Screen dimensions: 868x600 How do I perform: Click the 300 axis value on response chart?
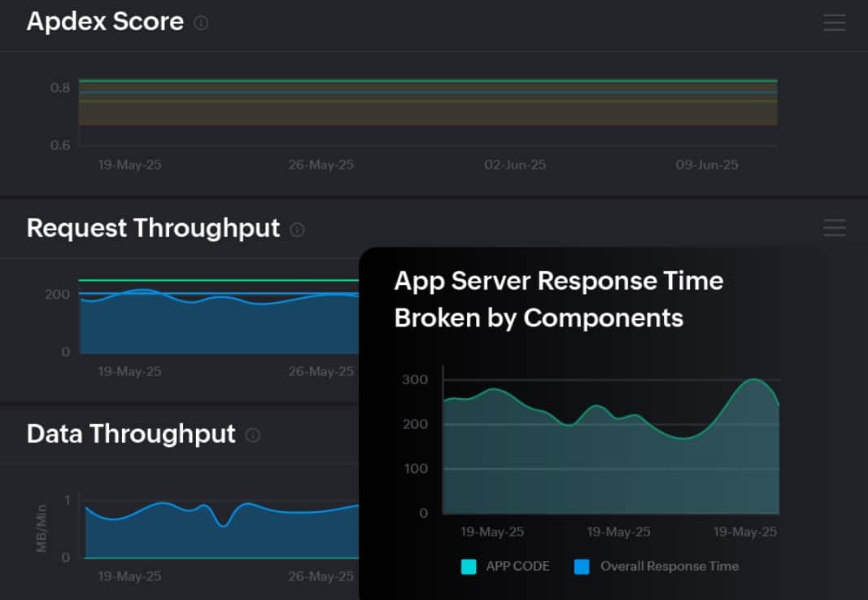tap(415, 380)
